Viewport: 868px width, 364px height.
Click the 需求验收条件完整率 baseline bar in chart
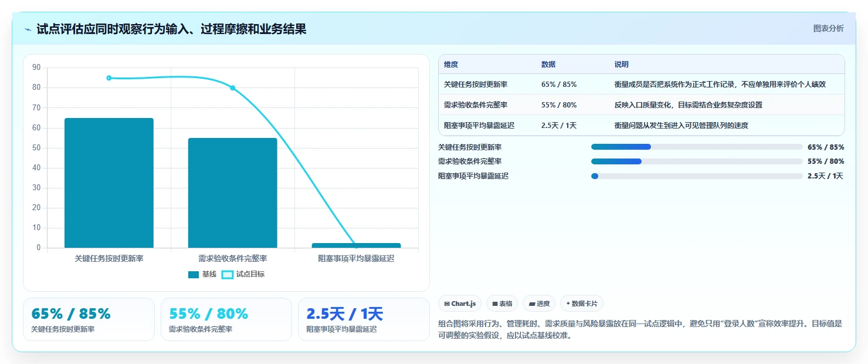pyautogui.click(x=232, y=193)
